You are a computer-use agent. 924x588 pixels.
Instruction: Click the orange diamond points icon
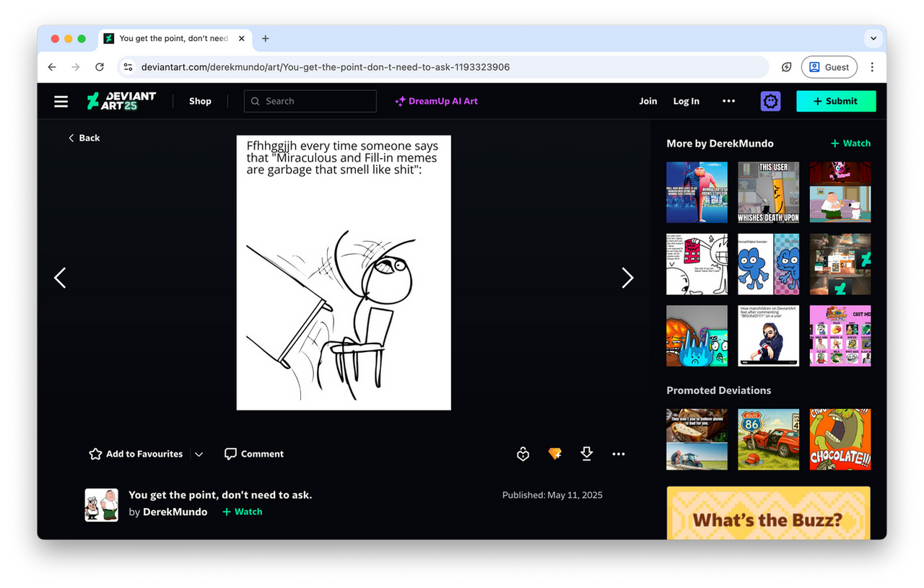click(x=554, y=454)
